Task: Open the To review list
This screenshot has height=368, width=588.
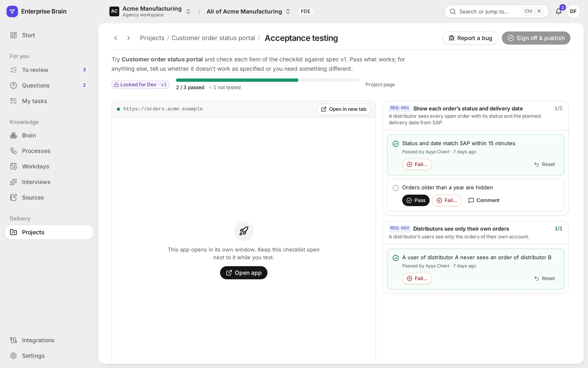Action: pos(49,70)
